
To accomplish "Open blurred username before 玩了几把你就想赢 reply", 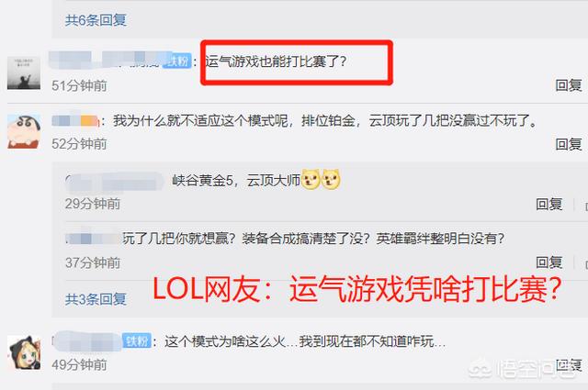I will coord(93,239).
